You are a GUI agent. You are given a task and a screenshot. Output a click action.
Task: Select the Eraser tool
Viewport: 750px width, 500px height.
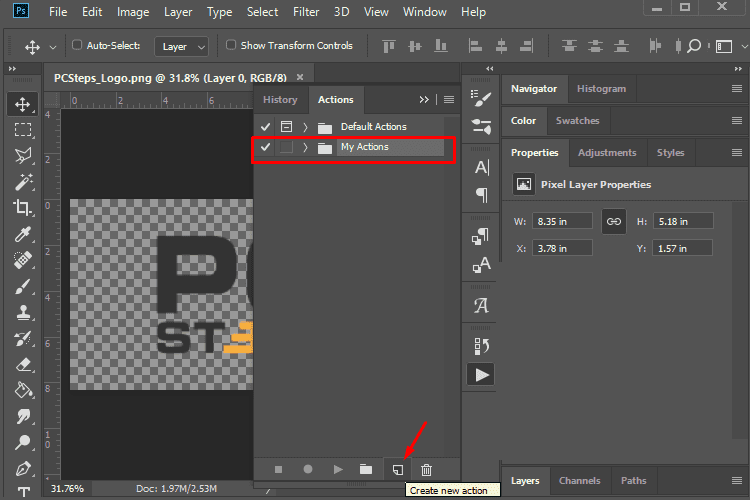22,365
